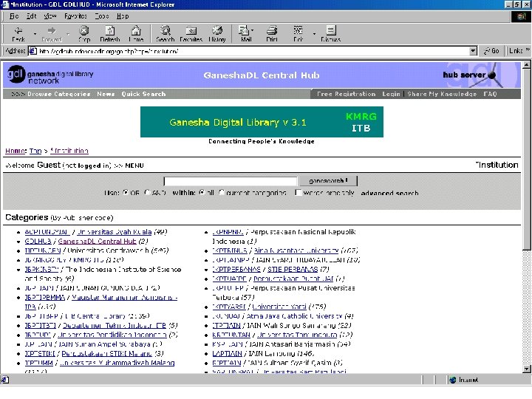Click the Internet zone icon in status bar
The width and height of the screenshot is (532, 399).
tap(453, 380)
